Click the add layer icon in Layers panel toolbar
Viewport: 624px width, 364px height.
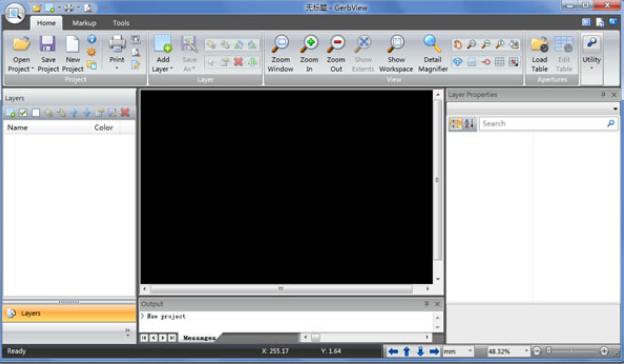(x=10, y=113)
